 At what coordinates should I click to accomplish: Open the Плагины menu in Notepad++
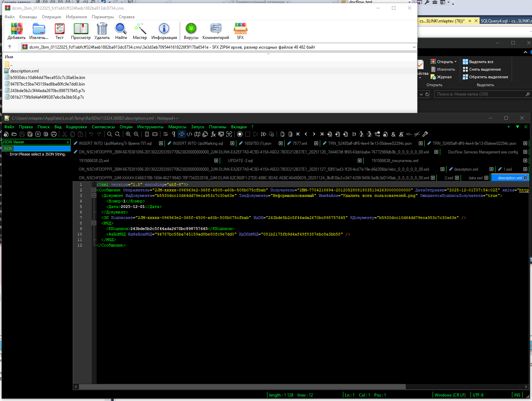point(217,127)
